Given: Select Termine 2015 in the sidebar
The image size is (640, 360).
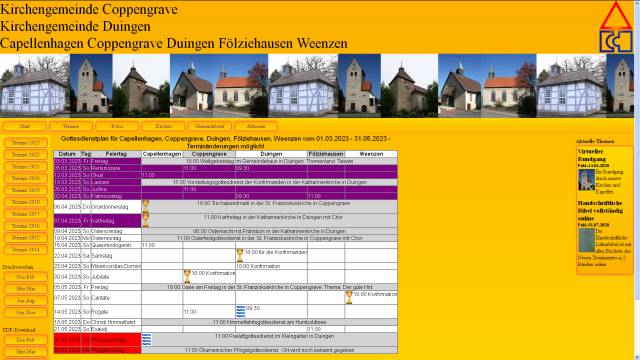Looking at the screenshot, I should click(26, 238).
